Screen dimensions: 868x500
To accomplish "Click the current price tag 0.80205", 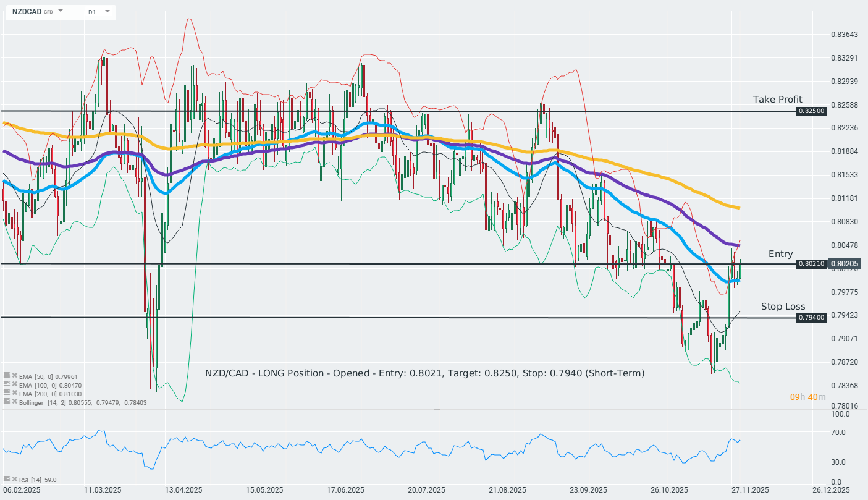I will 845,264.
